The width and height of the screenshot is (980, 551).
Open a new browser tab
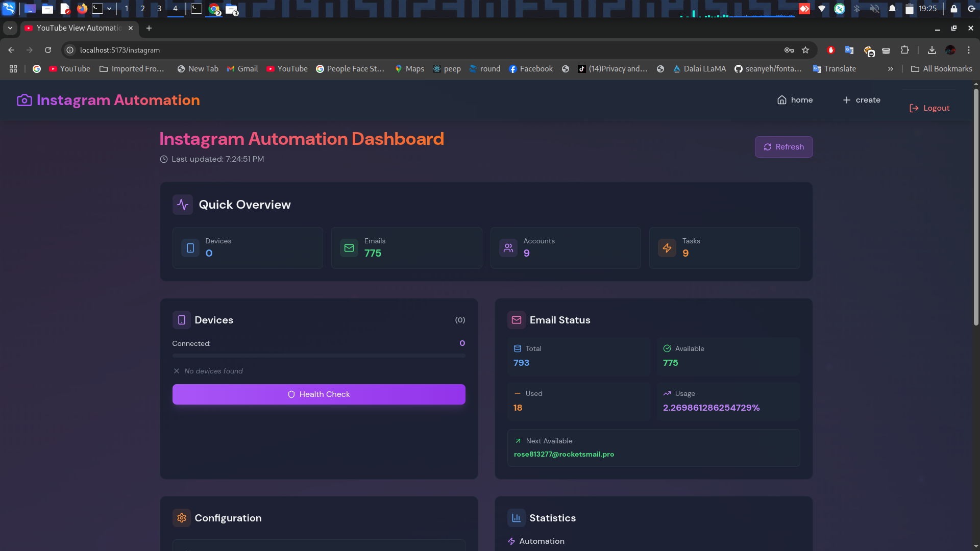(149, 28)
